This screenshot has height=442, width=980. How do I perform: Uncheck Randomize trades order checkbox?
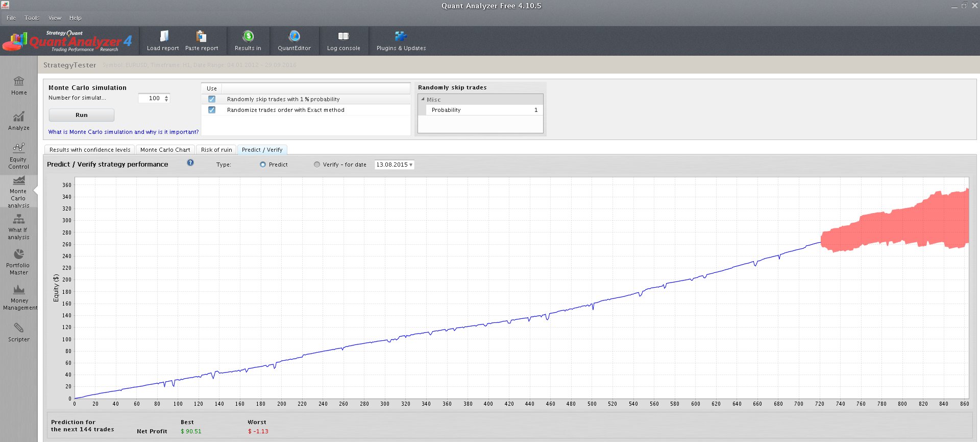[212, 110]
